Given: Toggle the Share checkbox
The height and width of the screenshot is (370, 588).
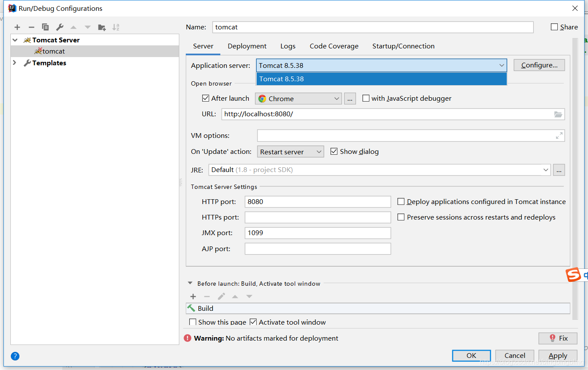Looking at the screenshot, I should (x=554, y=27).
